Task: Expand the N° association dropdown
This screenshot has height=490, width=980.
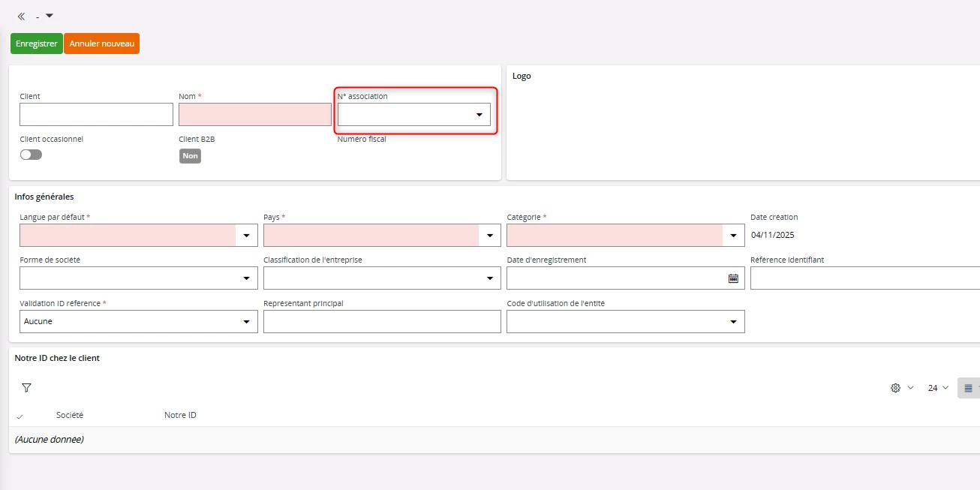Action: (479, 115)
